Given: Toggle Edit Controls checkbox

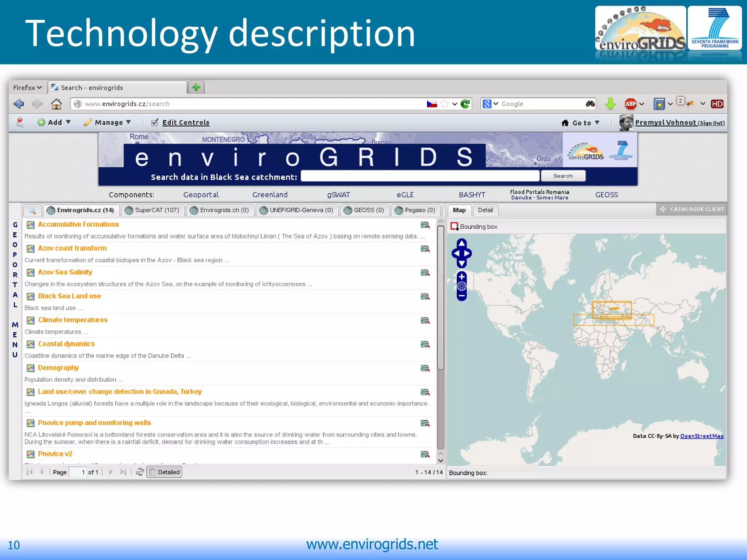Looking at the screenshot, I should 155,122.
